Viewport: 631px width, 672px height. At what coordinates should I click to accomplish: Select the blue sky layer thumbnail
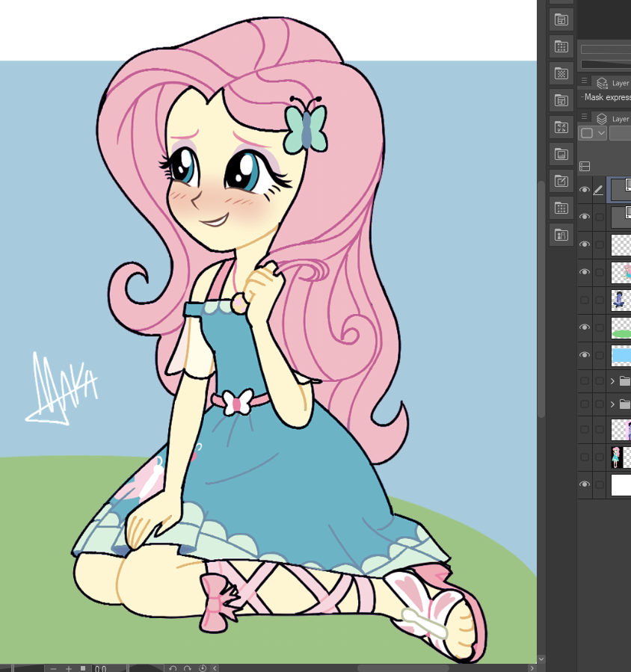[621, 356]
